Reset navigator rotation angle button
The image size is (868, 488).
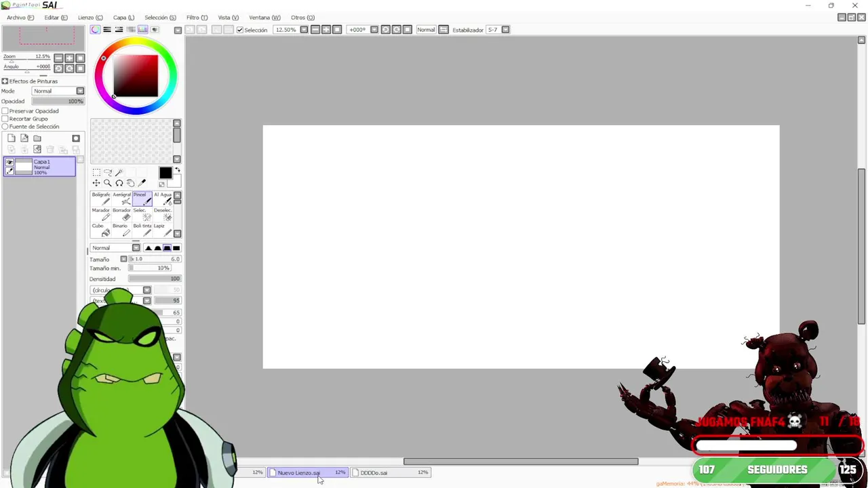pos(80,68)
